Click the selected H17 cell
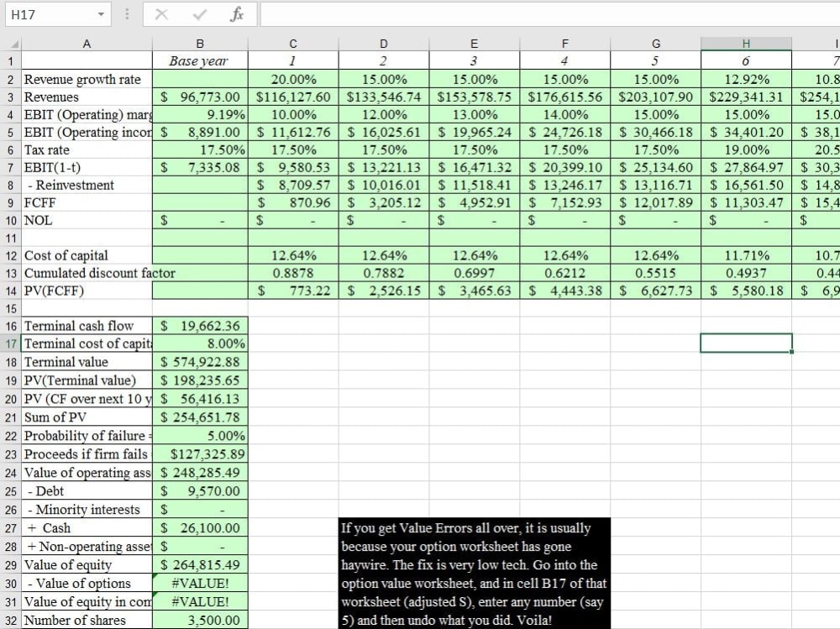 [x=746, y=343]
